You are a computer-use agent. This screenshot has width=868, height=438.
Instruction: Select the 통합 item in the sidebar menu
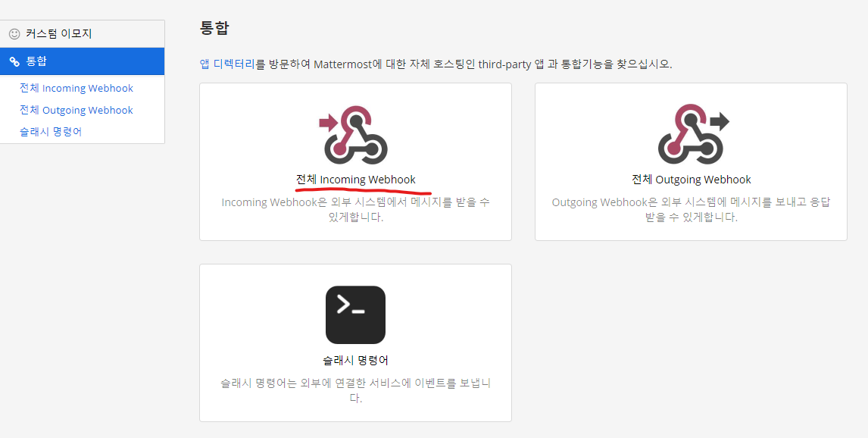pyautogui.click(x=36, y=61)
